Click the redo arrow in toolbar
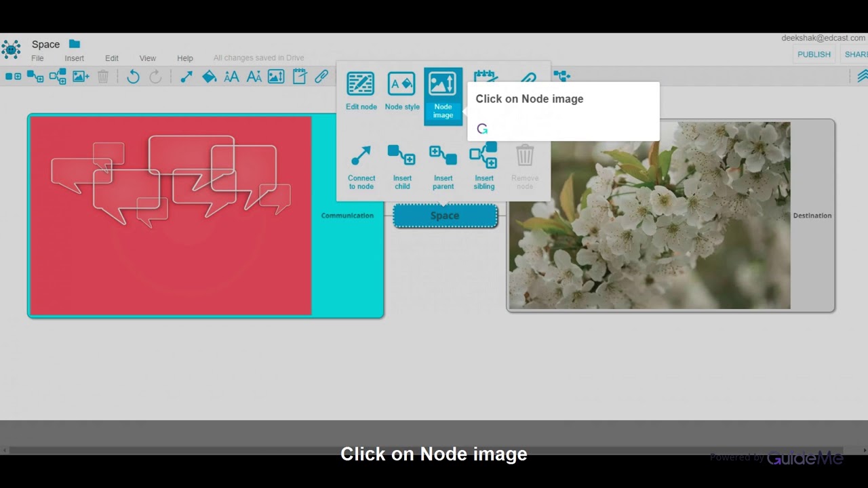Image resolution: width=868 pixels, height=488 pixels. [155, 77]
